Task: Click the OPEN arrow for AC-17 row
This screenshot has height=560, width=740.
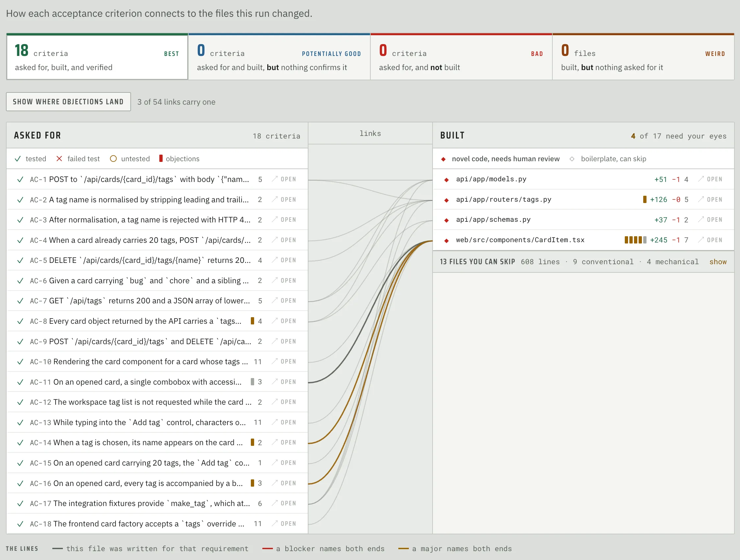Action: click(284, 503)
